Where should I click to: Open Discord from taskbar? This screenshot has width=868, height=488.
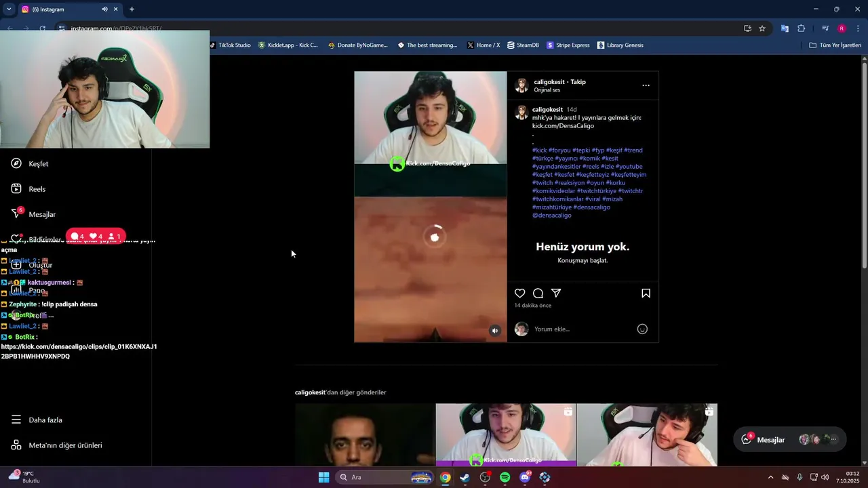pyautogui.click(x=525, y=477)
